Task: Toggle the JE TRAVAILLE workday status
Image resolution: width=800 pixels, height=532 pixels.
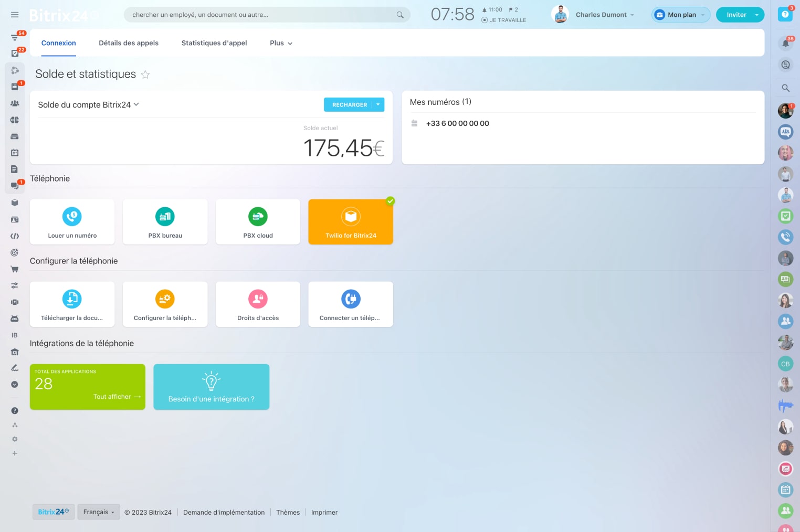Action: pos(504,20)
